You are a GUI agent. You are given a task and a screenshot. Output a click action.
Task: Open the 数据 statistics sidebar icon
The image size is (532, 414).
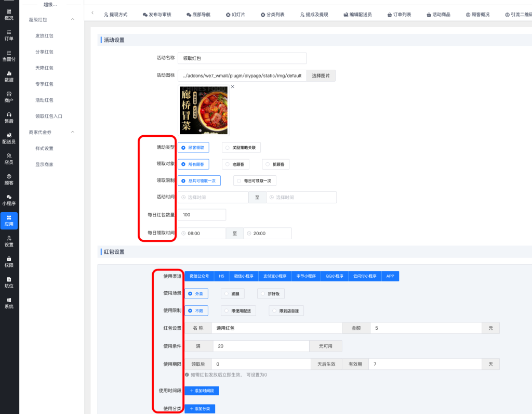(9, 76)
